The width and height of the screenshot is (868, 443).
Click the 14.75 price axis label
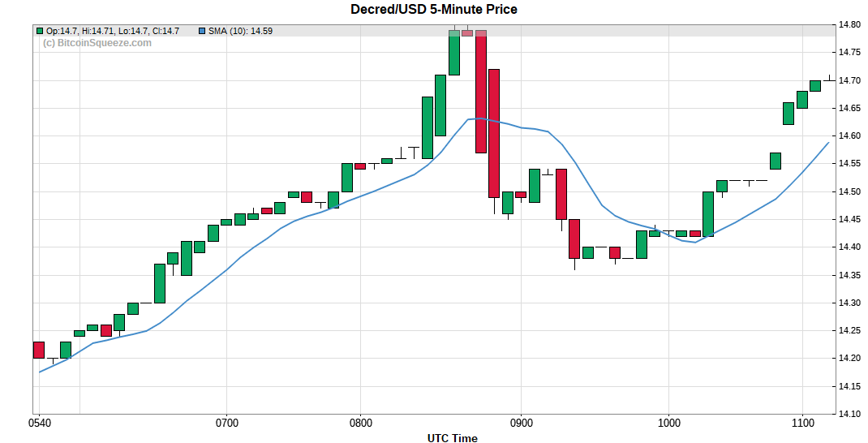point(849,53)
